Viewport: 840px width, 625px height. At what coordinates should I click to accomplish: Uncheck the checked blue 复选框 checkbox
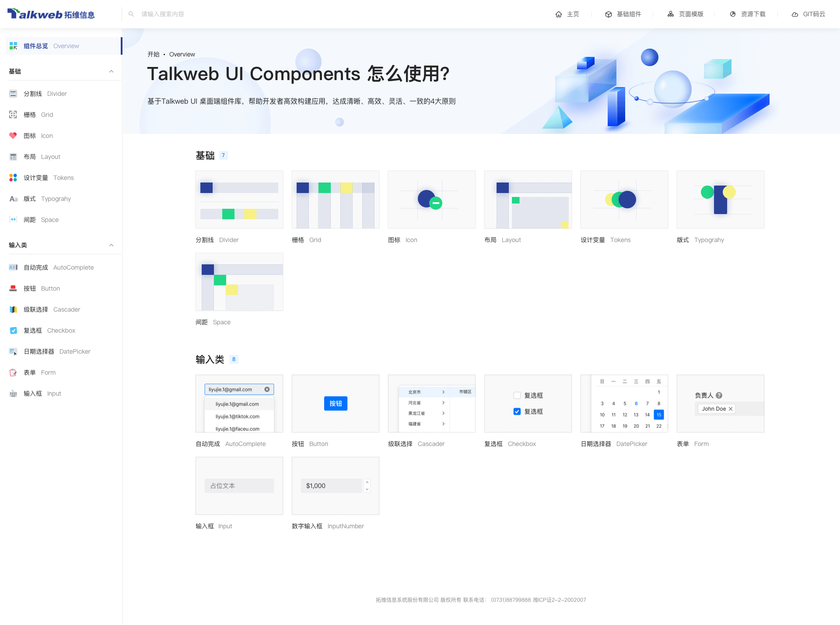tap(517, 411)
